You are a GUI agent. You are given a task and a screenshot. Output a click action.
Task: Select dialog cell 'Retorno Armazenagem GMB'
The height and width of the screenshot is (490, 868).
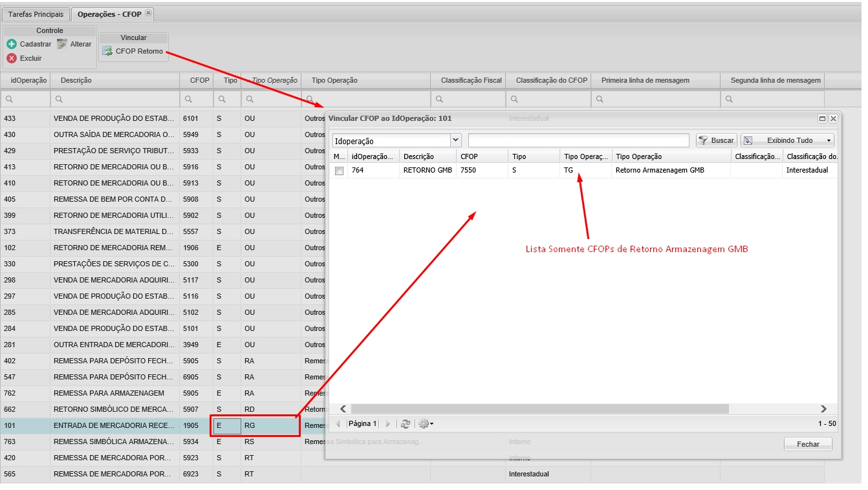(671, 171)
